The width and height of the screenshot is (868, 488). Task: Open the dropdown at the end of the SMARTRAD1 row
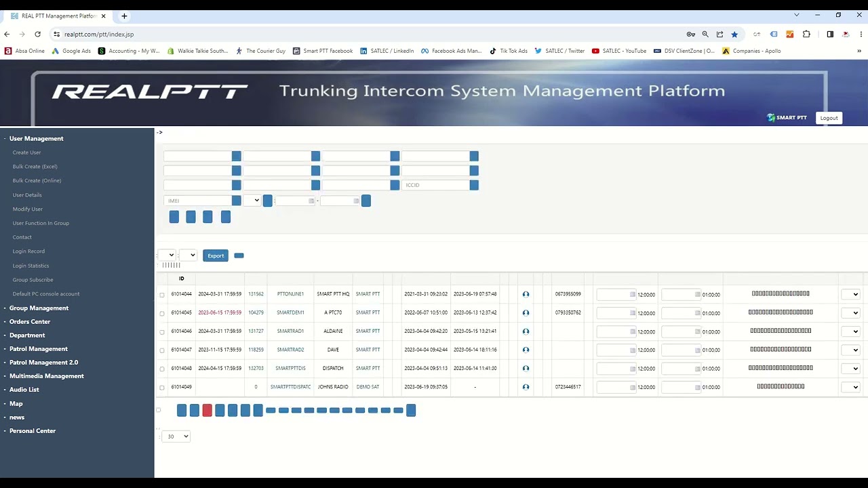(850, 331)
